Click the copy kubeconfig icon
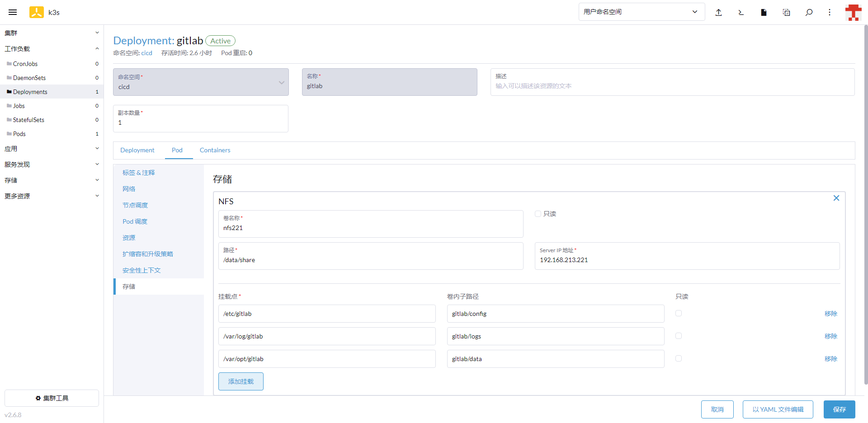The width and height of the screenshot is (868, 423). point(786,12)
